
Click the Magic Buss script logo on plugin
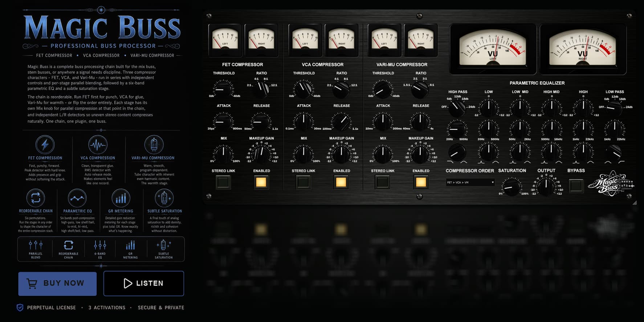[611, 183]
